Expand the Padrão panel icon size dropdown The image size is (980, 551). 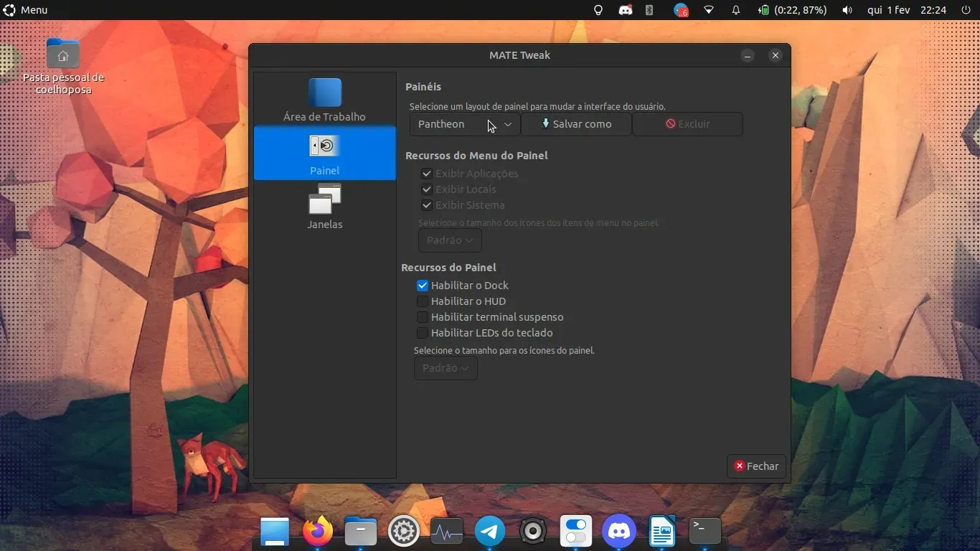446,368
